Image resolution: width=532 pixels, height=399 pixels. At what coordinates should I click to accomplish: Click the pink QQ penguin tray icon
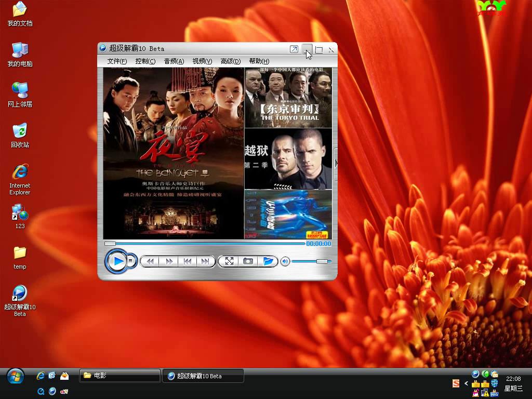click(475, 393)
